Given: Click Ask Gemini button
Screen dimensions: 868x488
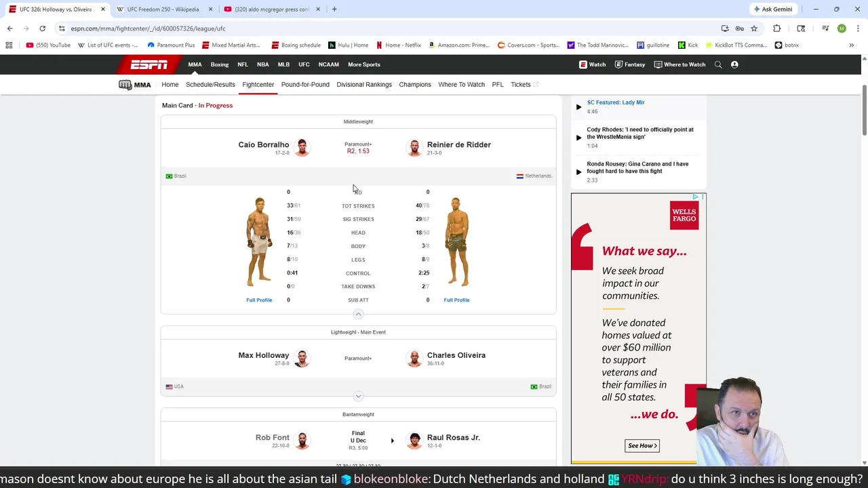Looking at the screenshot, I should (773, 9).
